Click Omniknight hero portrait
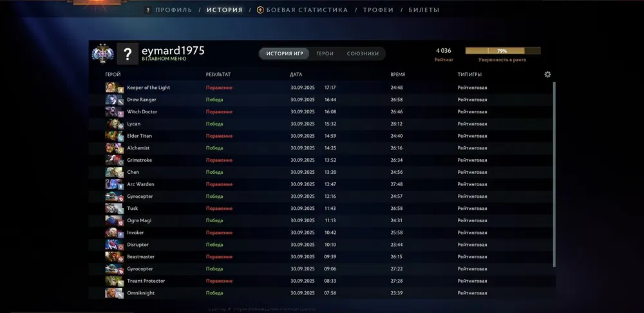This screenshot has width=644, height=313. click(114, 293)
